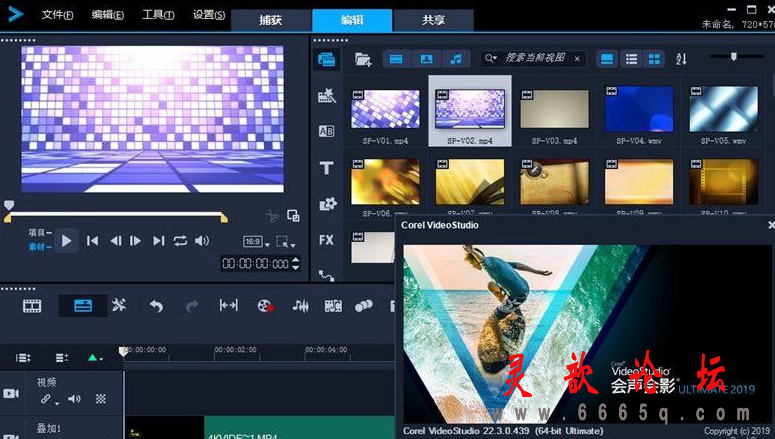This screenshot has height=439, width=775.
Task: Open the Sound Mixer
Action: click(x=300, y=306)
